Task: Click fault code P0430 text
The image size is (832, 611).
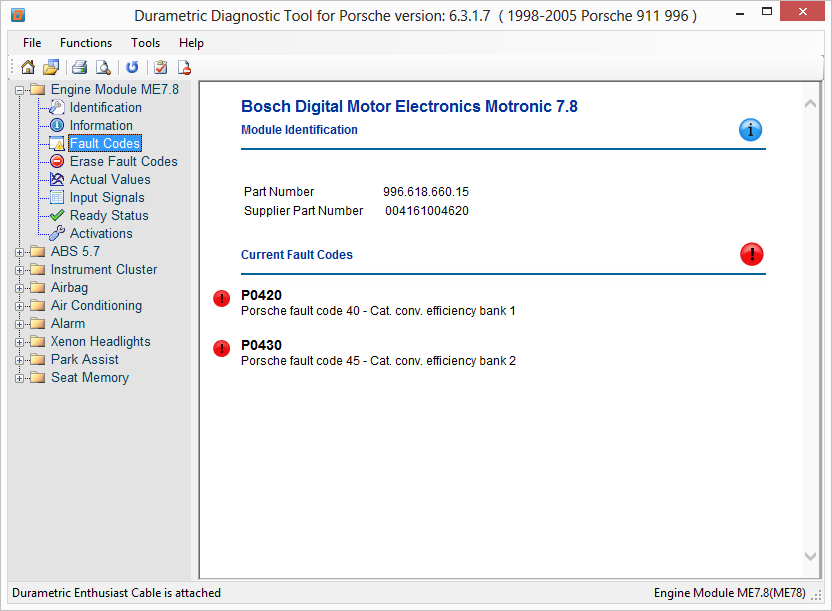Action: click(261, 345)
